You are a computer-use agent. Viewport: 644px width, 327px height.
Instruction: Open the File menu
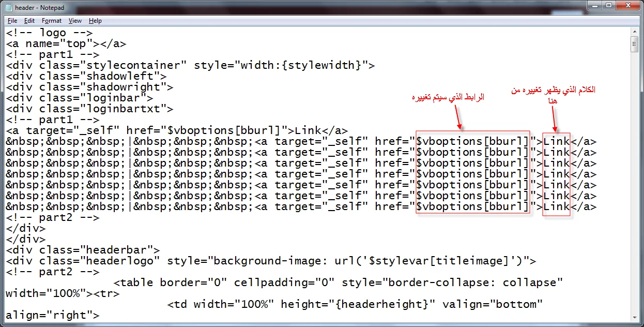[12, 21]
